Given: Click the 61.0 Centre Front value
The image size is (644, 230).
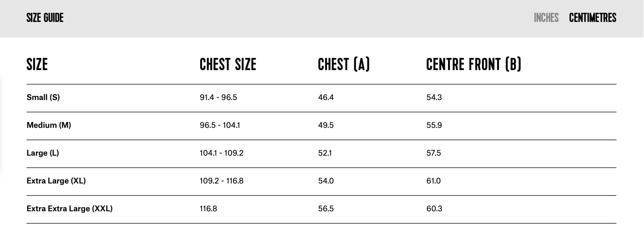Looking at the screenshot, I should 434,181.
